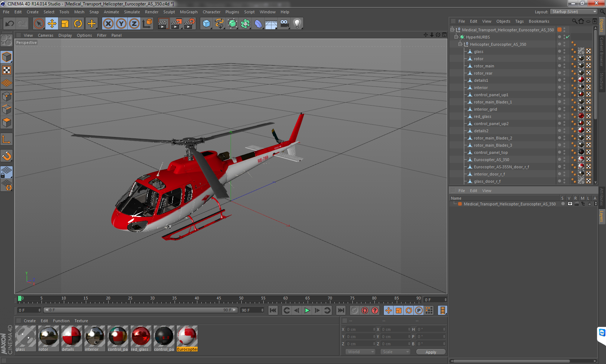Add a Light object icon
606x364 pixels.
tap(297, 24)
